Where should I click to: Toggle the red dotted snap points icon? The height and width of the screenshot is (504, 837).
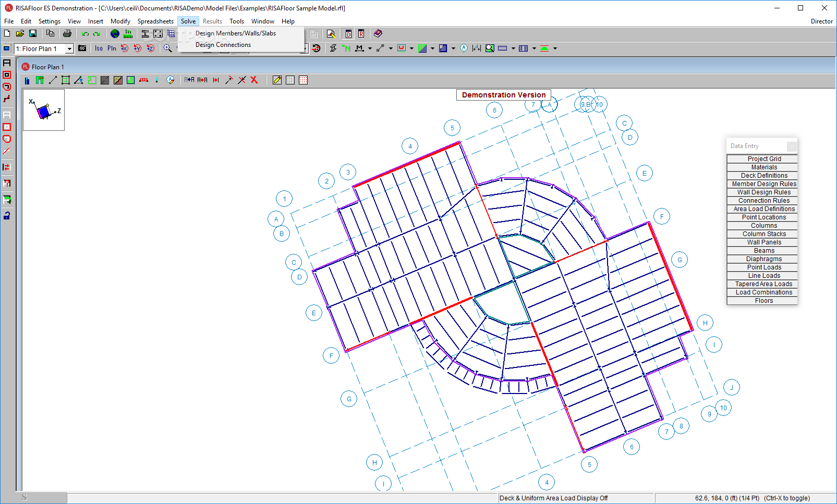tap(304, 80)
